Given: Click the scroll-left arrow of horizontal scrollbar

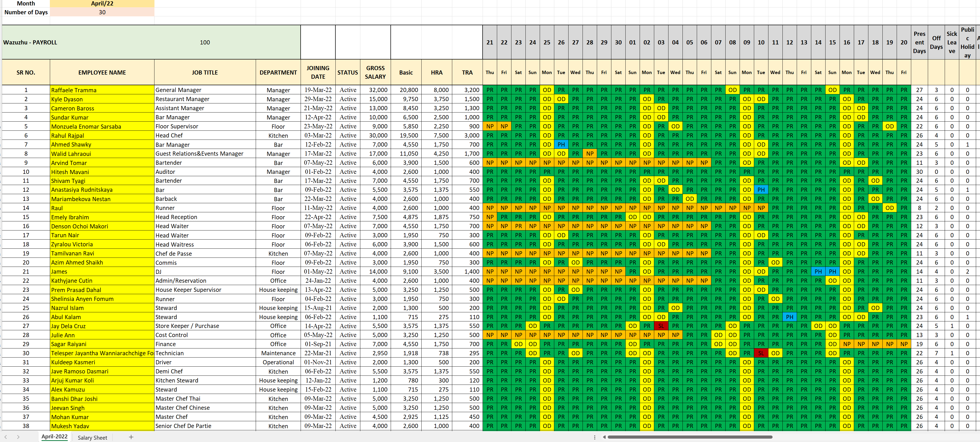Looking at the screenshot, I should pos(604,437).
